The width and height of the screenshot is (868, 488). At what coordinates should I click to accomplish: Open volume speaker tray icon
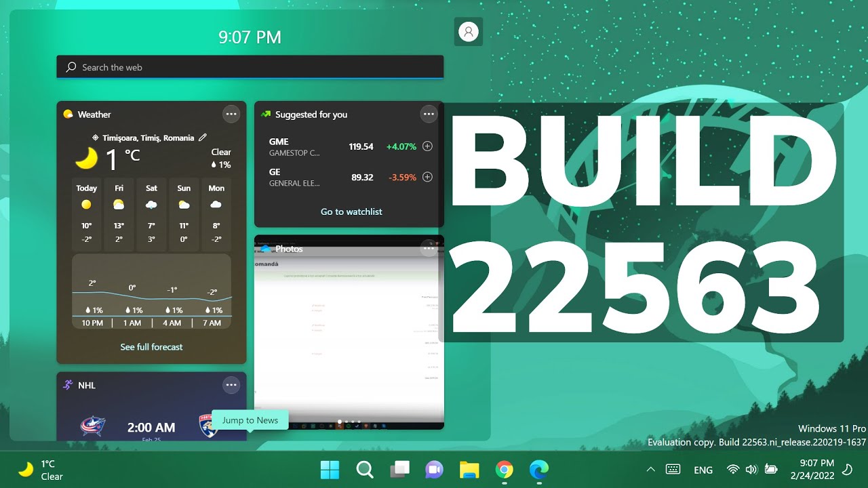[751, 469]
